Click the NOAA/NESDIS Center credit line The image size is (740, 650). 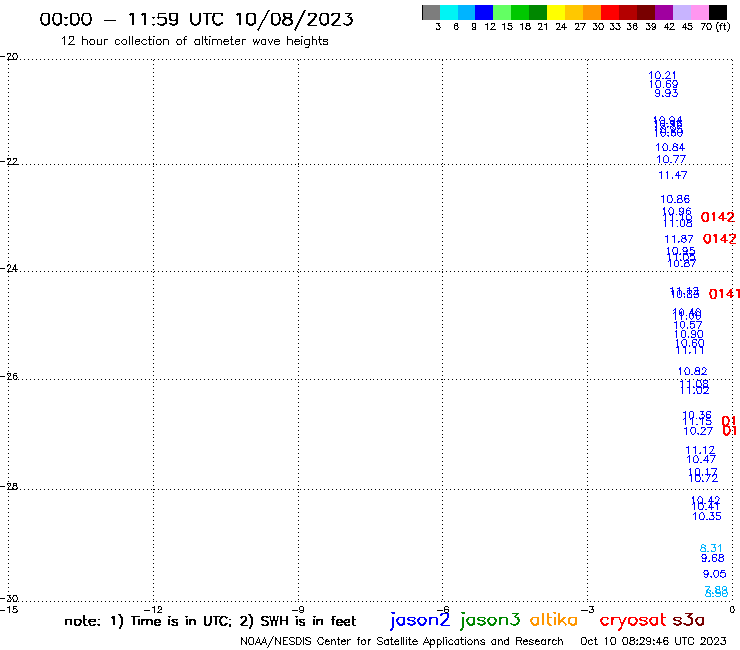click(402, 641)
